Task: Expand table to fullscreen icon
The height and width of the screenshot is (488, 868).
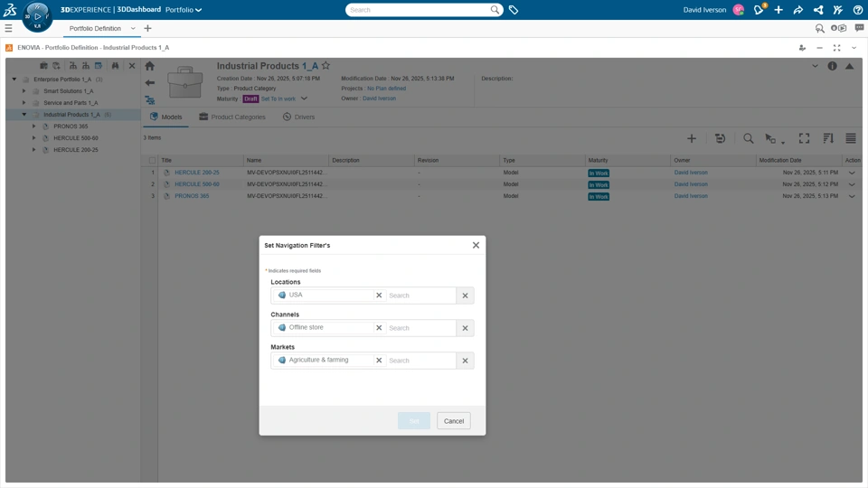Action: [804, 139]
